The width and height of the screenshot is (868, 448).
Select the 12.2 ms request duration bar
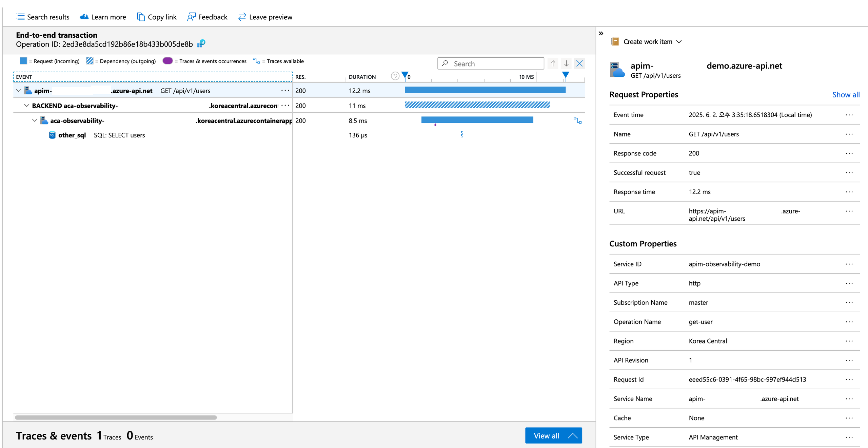click(485, 90)
